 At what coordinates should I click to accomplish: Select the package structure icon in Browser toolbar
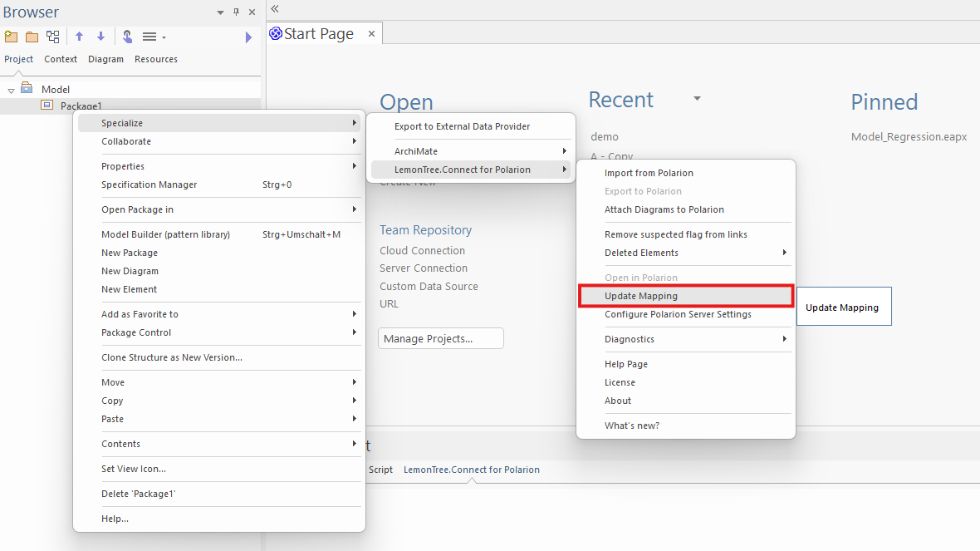52,37
